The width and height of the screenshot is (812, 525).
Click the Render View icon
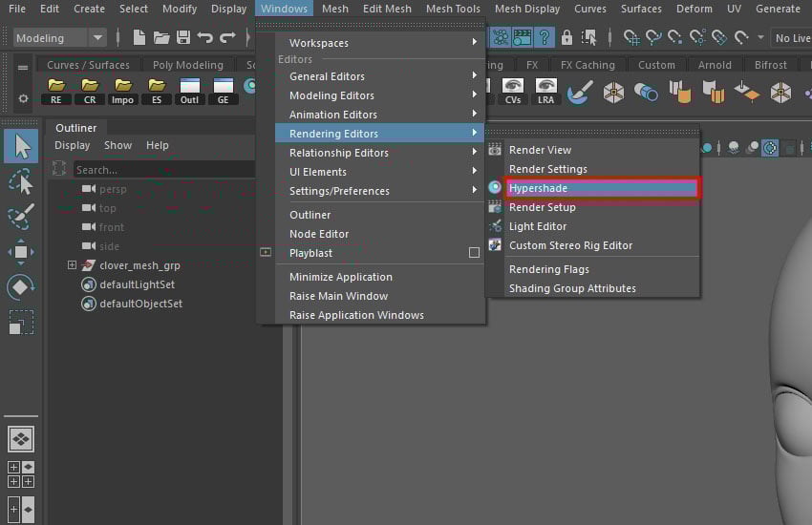[x=495, y=150]
